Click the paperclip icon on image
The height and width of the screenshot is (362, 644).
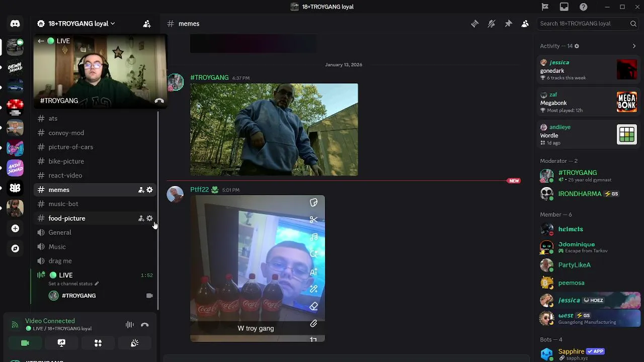click(x=313, y=324)
